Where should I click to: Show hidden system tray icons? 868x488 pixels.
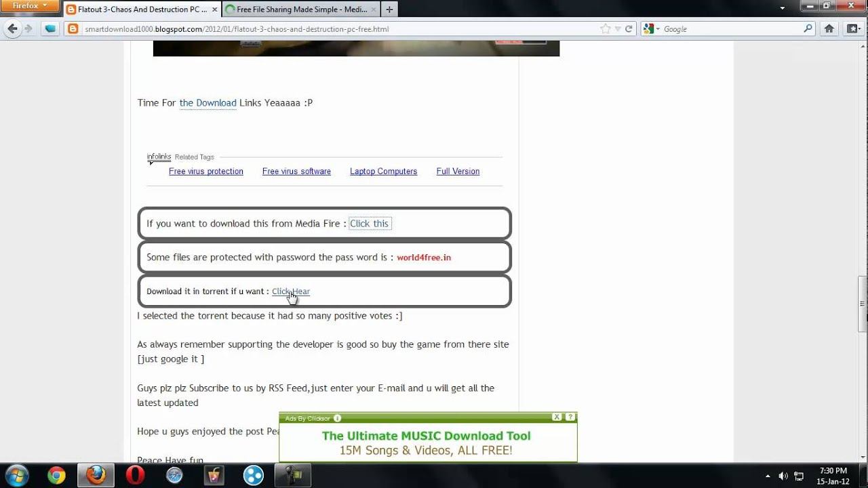768,476
